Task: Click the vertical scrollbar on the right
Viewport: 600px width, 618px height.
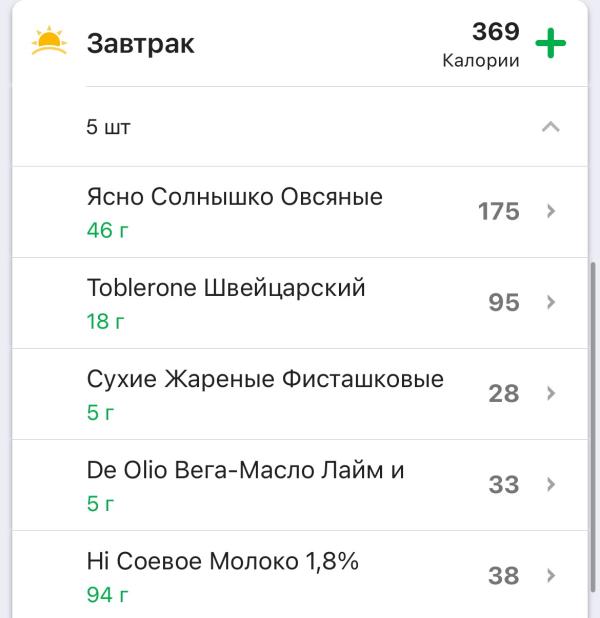Action: [x=593, y=426]
